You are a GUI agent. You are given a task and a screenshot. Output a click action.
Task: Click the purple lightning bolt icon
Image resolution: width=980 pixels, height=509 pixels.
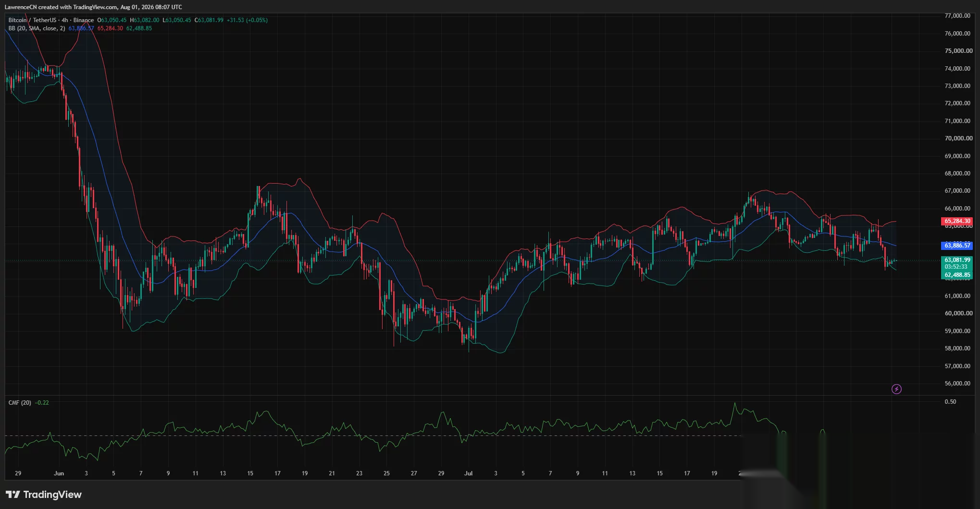tap(896, 389)
